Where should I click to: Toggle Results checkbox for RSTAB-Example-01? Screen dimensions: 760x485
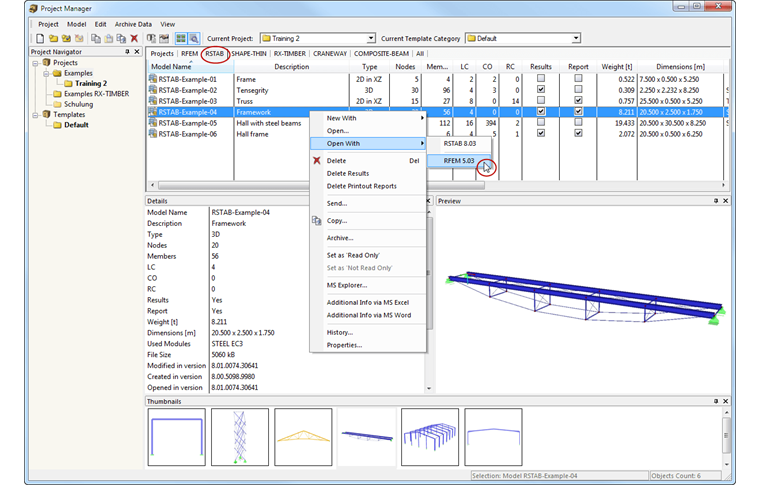click(541, 78)
